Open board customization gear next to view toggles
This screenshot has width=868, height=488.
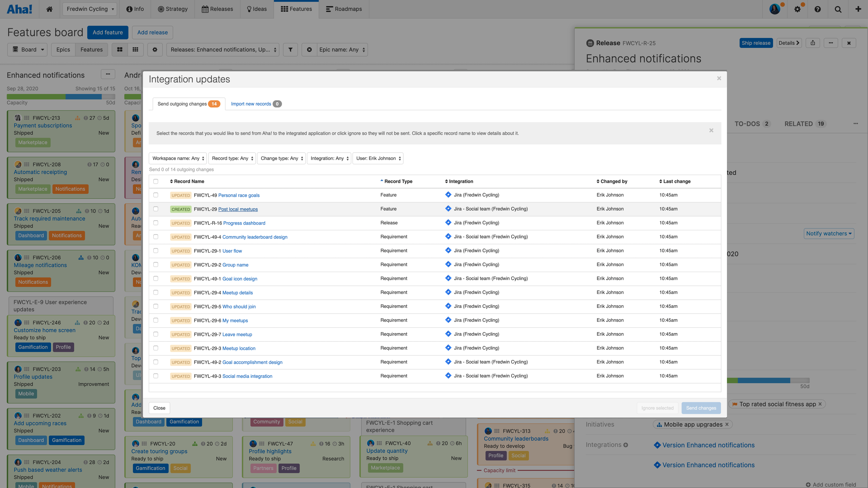(155, 49)
